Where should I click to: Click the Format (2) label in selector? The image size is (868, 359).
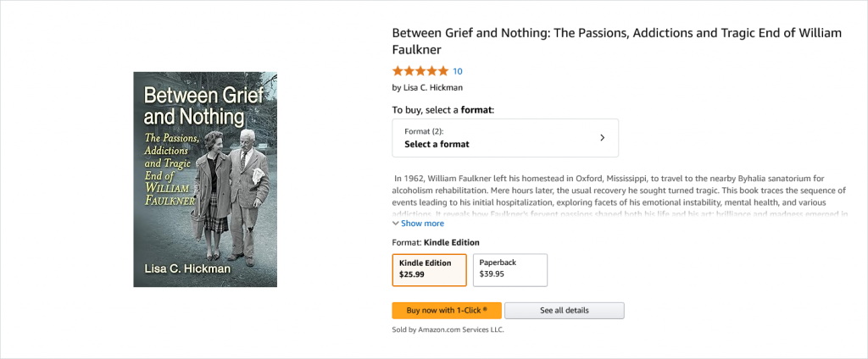click(424, 131)
